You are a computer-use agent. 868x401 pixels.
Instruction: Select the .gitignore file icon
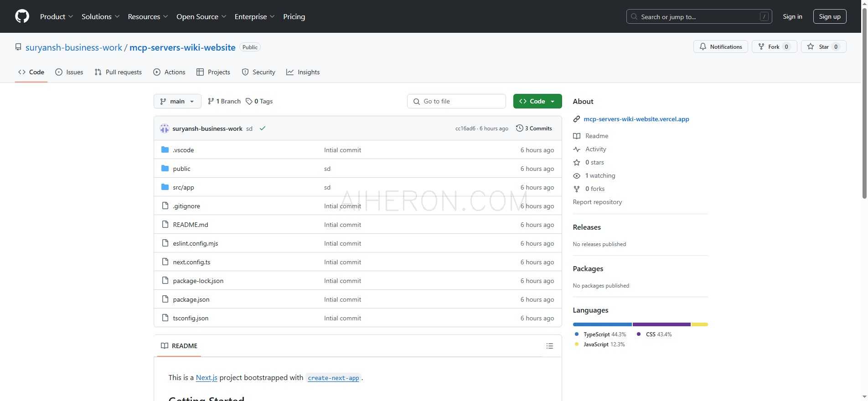tap(165, 206)
